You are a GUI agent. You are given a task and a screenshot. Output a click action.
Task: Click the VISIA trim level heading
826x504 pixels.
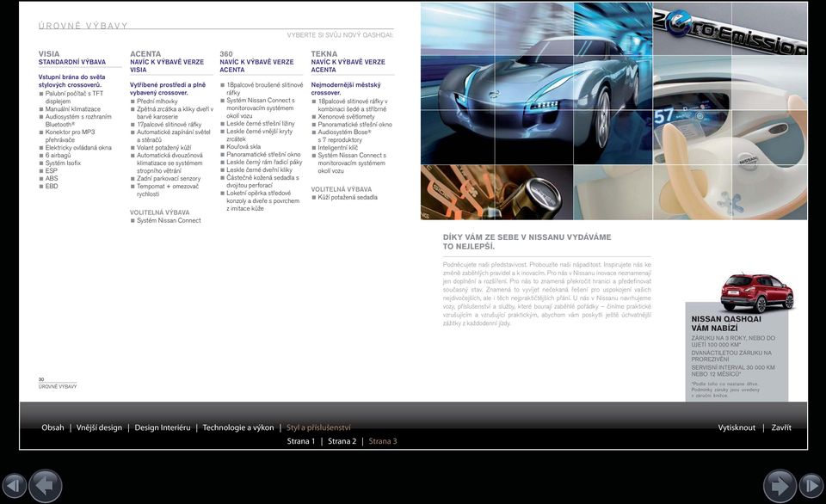[49, 53]
